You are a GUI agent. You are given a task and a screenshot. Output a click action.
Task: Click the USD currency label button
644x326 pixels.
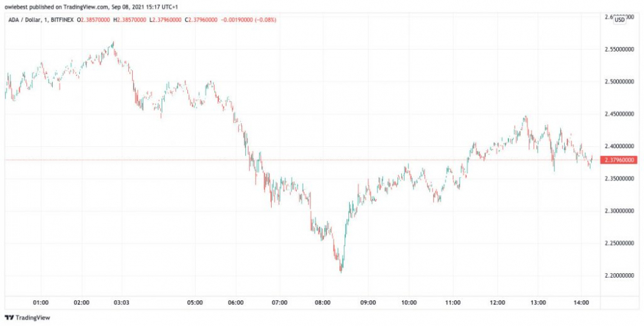pos(620,19)
